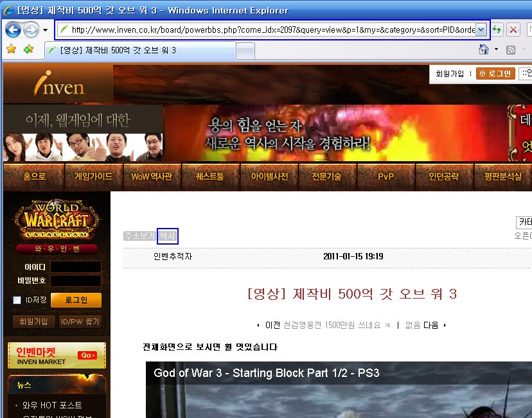Screen dimensions: 532x418
Task: Click the 비밀번호 password field
Action: pyautogui.click(x=76, y=281)
